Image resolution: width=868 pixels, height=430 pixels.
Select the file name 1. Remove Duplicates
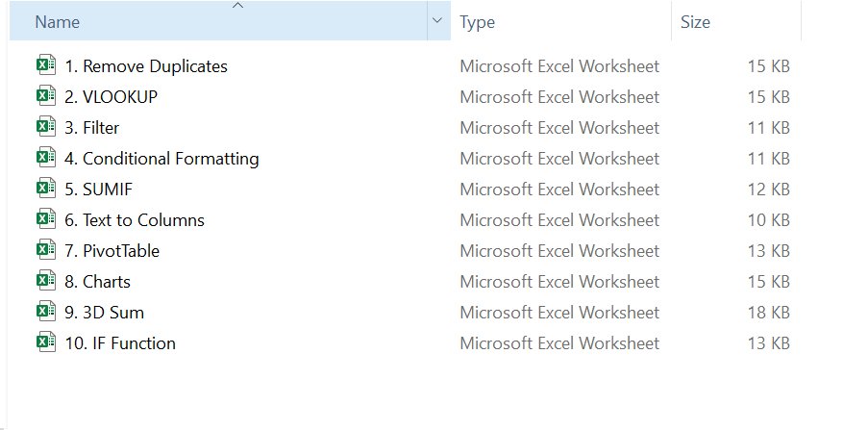pyautogui.click(x=146, y=66)
